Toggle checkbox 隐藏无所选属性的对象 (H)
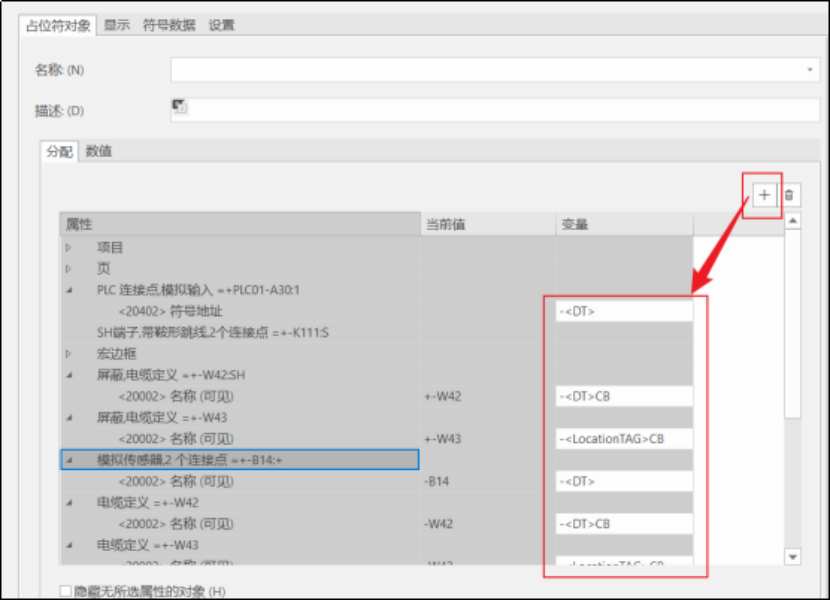Image resolution: width=830 pixels, height=600 pixels. click(66, 591)
